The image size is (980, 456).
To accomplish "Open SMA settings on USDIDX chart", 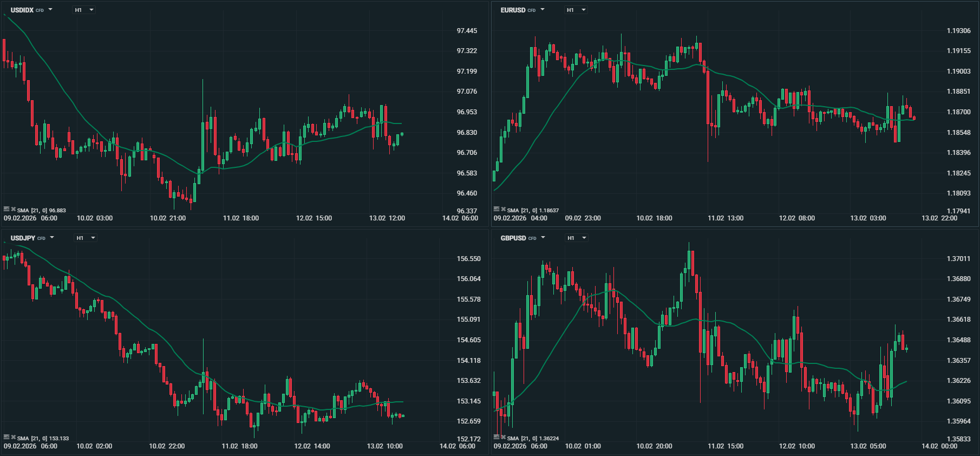I will [x=6, y=209].
